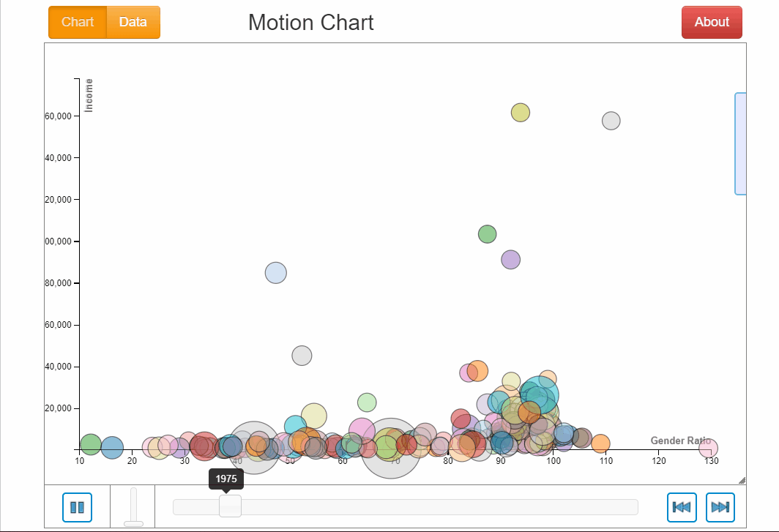Select the olive bubble with the highest income
Image resolution: width=779 pixels, height=532 pixels.
click(521, 113)
